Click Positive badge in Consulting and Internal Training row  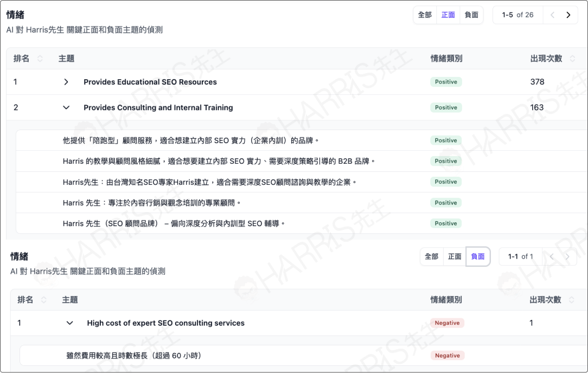(446, 107)
